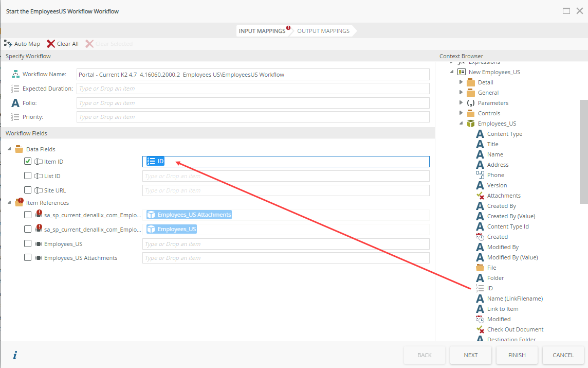The image size is (588, 368).
Task: Switch to the Output Mappings tab
Action: tap(323, 31)
